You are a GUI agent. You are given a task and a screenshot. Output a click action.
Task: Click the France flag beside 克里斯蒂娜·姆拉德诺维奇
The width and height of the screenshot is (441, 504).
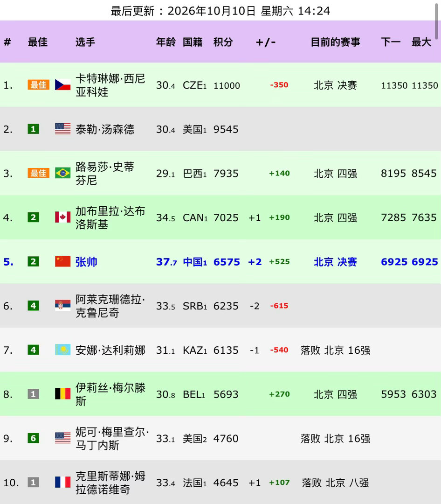tap(62, 482)
